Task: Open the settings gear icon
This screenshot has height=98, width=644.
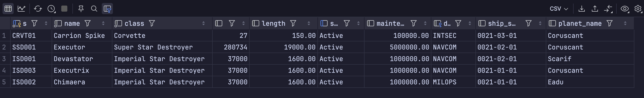Action: pos(638,9)
